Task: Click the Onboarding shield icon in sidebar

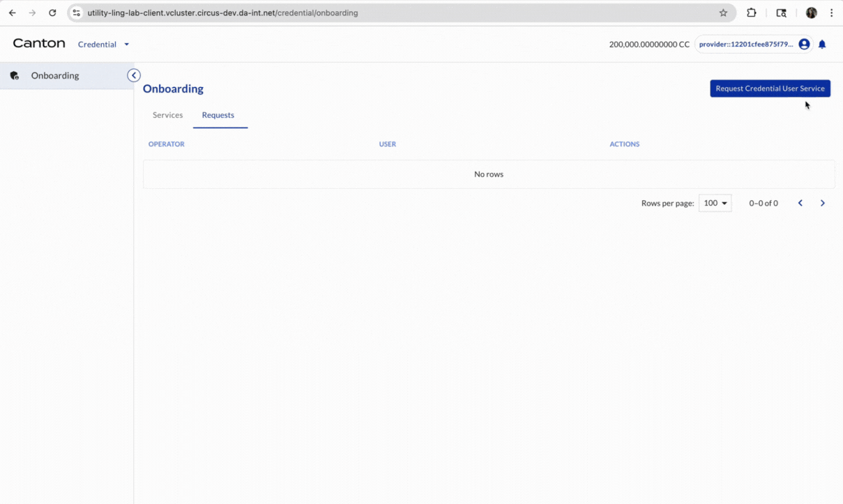Action: pyautogui.click(x=14, y=75)
